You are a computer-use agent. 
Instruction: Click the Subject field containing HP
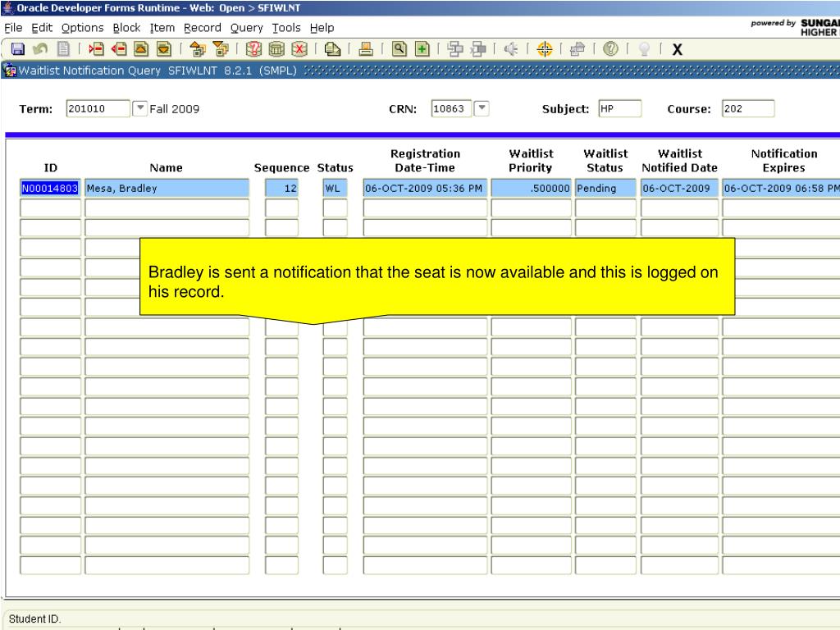pos(619,109)
